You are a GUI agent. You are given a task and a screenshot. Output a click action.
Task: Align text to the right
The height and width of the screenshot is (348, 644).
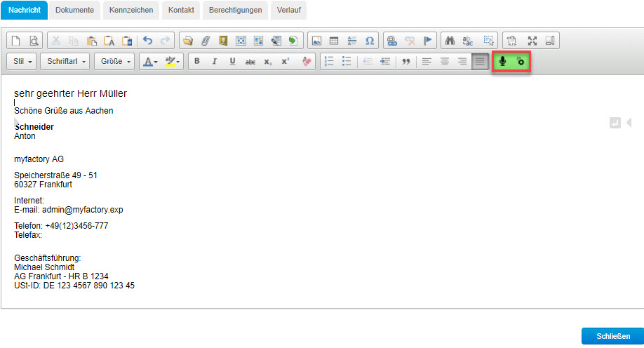pyautogui.click(x=462, y=62)
